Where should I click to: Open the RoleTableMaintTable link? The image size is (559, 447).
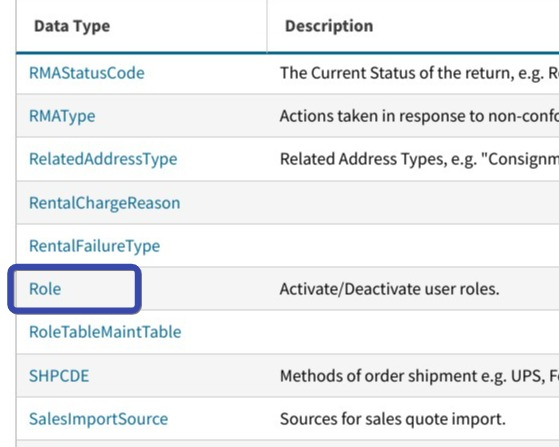coord(105,332)
